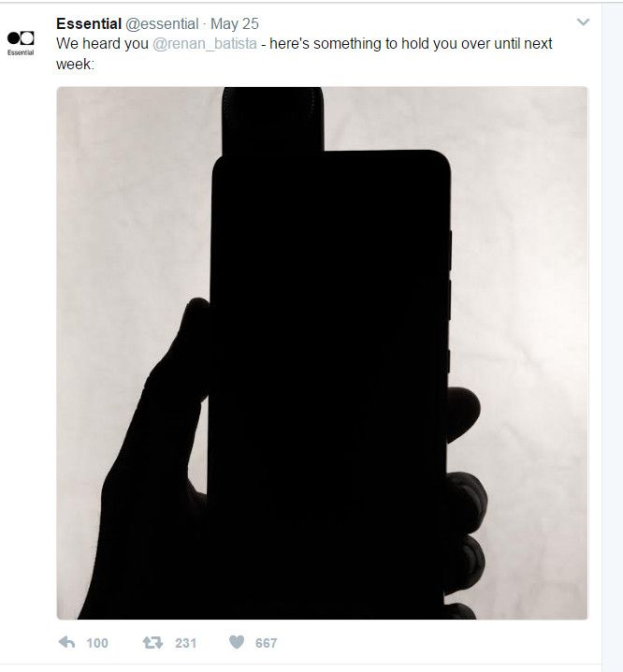Click the white square in Essential logo
623x672 pixels.
click(27, 38)
